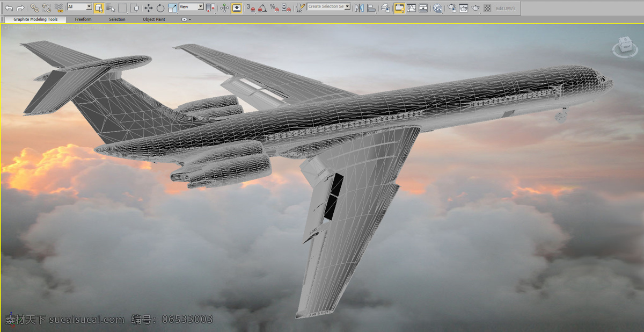Choose the Unlink Selection broken-chain tool
Screen dimensions: 644x332
(x=47, y=8)
